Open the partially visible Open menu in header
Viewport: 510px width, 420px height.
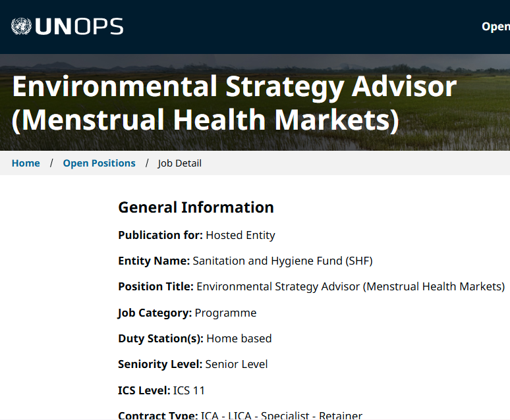[x=496, y=26]
